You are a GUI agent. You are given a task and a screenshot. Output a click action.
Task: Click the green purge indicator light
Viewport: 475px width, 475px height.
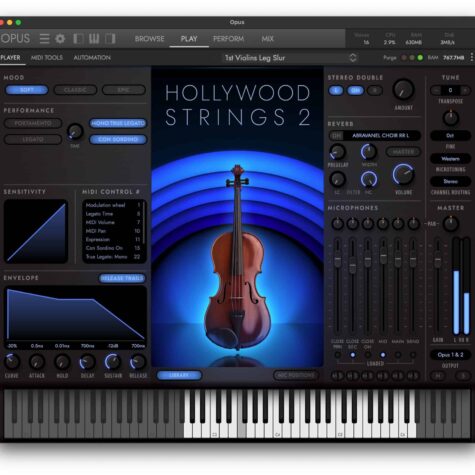point(420,58)
